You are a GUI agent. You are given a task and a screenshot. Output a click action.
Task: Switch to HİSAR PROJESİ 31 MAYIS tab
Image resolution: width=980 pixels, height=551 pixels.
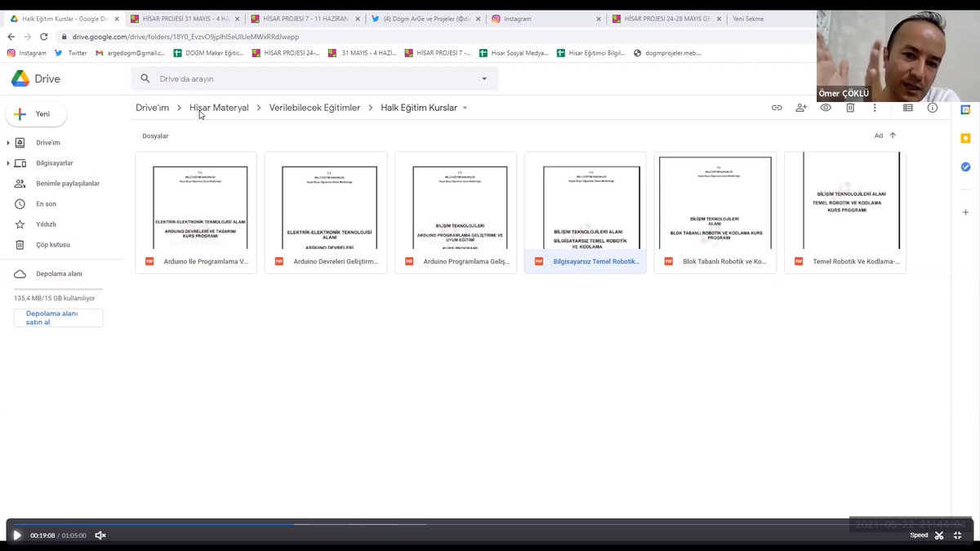(x=184, y=19)
